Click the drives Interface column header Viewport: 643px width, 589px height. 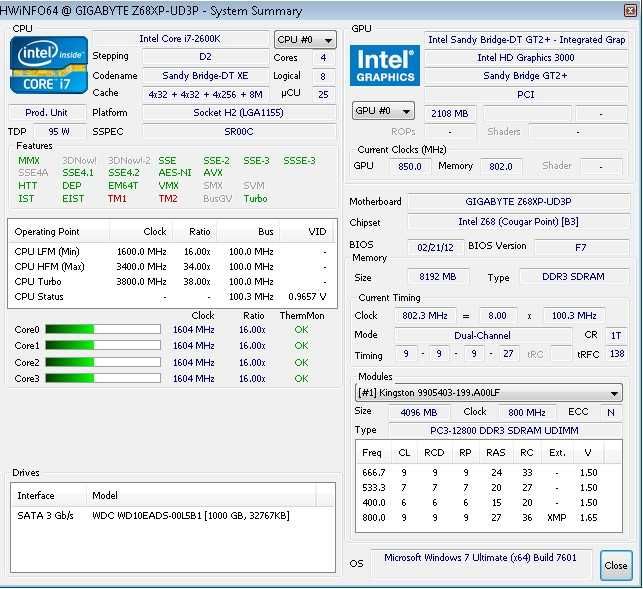pyautogui.click(x=49, y=495)
